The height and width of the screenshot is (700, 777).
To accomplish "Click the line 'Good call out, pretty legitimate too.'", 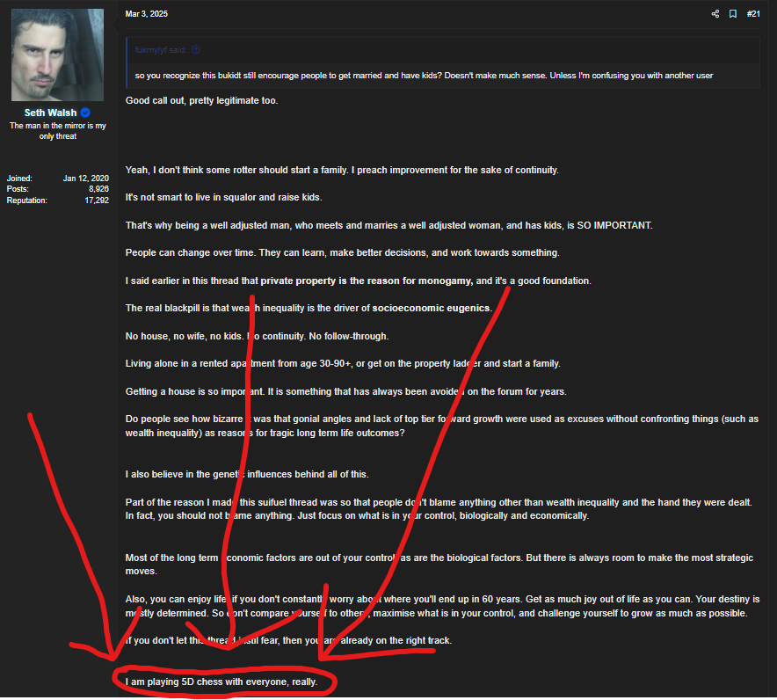I will pos(201,100).
